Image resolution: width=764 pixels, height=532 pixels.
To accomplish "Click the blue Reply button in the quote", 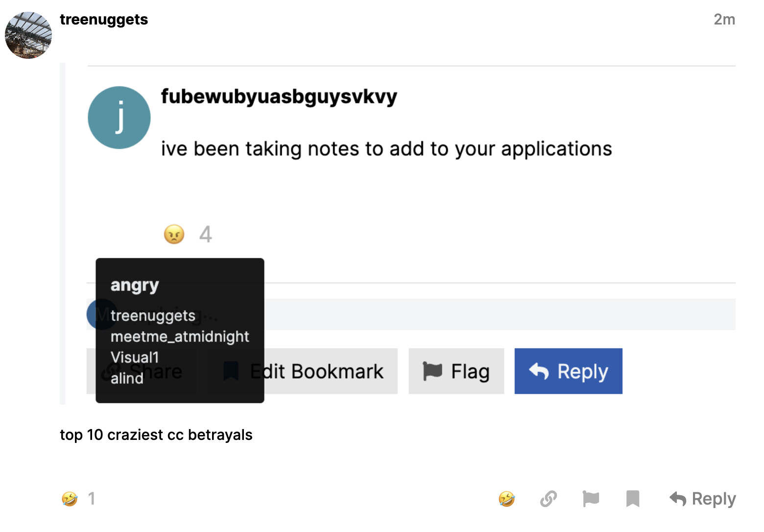I will (x=568, y=371).
